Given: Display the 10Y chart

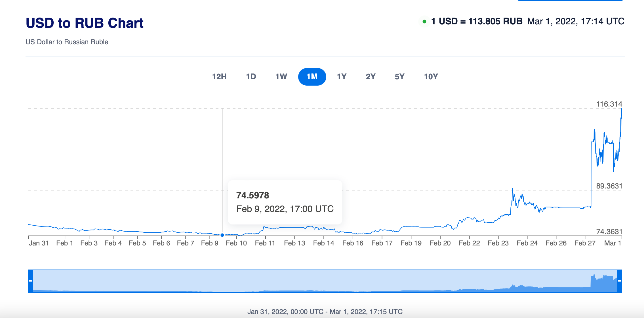Looking at the screenshot, I should [431, 77].
